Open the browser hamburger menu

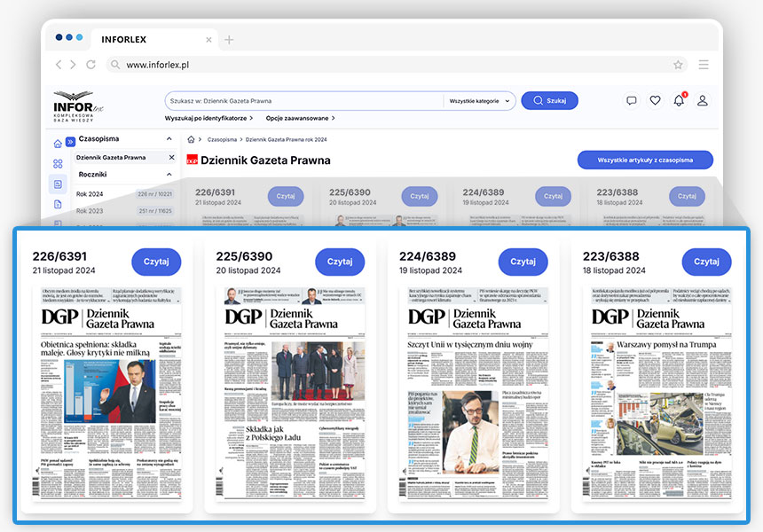[704, 65]
